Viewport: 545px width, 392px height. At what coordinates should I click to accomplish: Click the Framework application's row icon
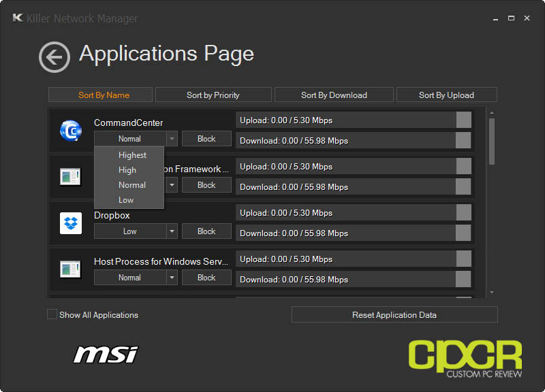tap(71, 177)
